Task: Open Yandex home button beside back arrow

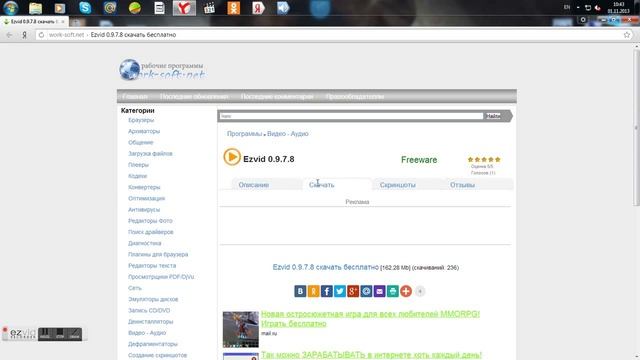Action: pyautogui.click(x=24, y=35)
